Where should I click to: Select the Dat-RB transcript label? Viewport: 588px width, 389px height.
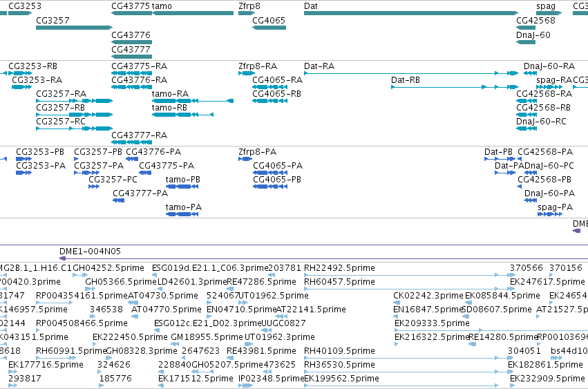click(x=406, y=80)
